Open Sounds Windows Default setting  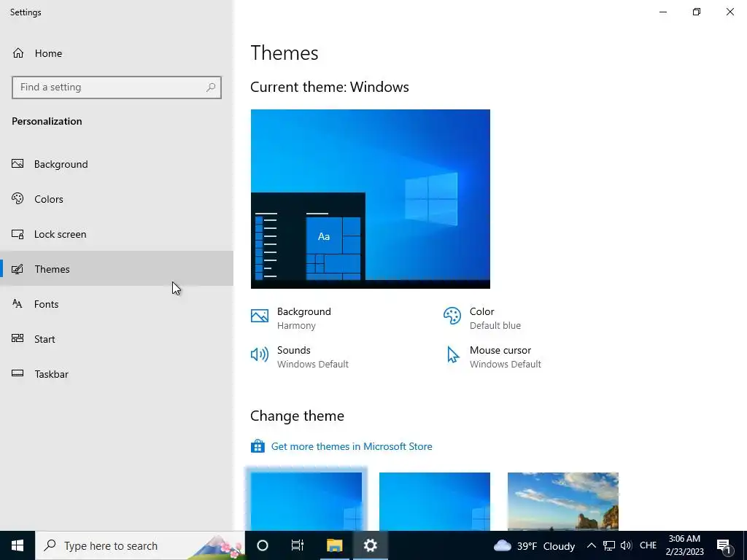click(x=300, y=357)
